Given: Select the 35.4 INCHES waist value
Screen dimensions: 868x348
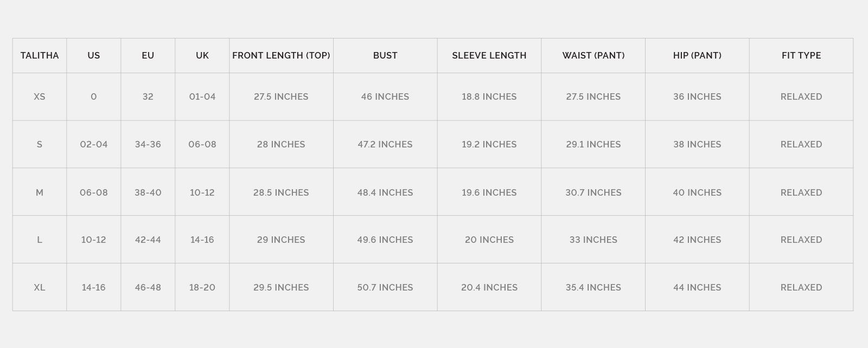Looking at the screenshot, I should pyautogui.click(x=593, y=287).
